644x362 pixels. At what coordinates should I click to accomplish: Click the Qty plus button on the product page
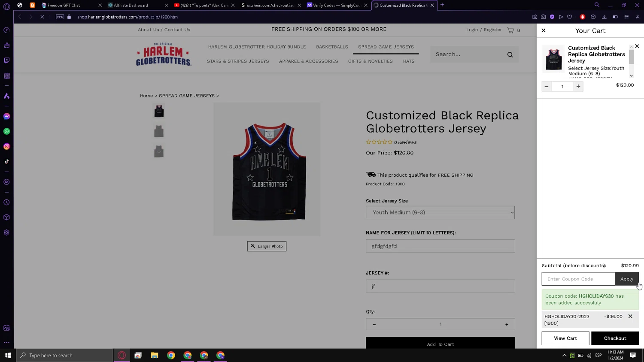(507, 324)
